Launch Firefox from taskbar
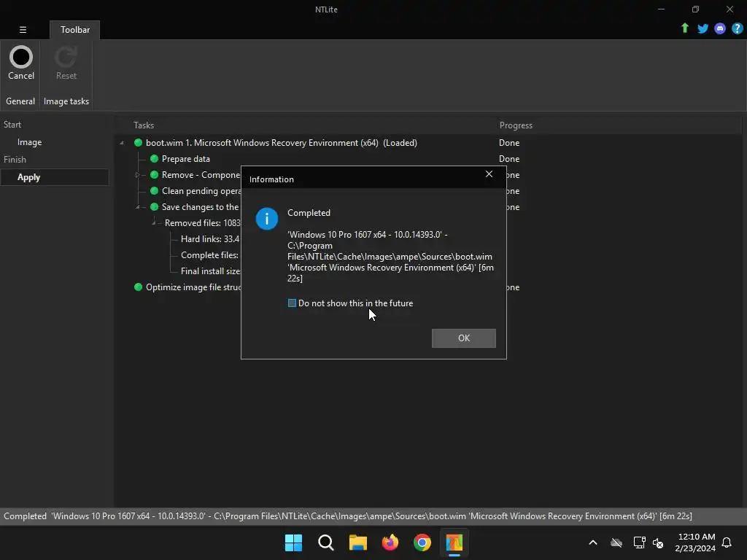This screenshot has height=560, width=747. (x=390, y=542)
